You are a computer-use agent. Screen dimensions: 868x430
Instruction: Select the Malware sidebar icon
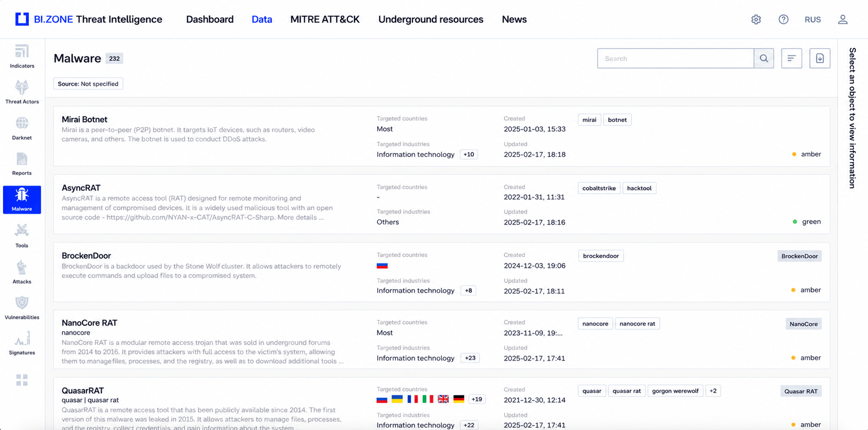22,200
